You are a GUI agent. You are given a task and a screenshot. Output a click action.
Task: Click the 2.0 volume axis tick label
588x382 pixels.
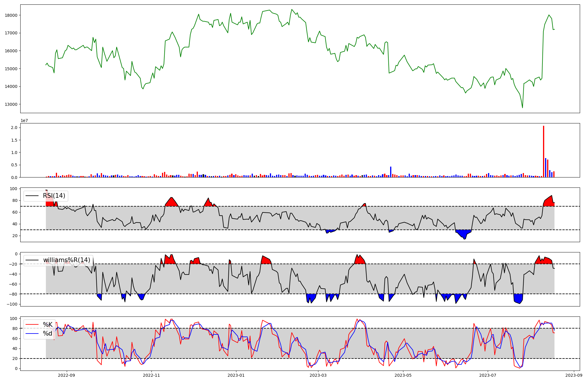[14, 128]
